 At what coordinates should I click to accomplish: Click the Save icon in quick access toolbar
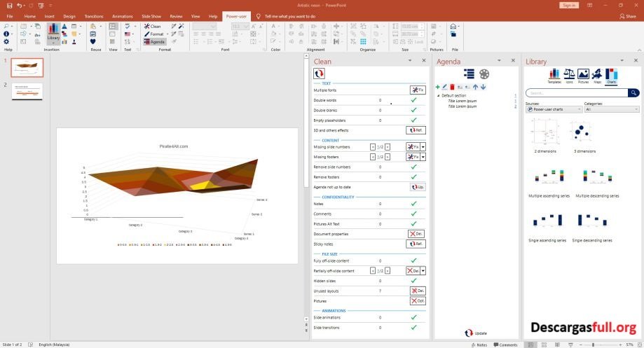pyautogui.click(x=9, y=6)
